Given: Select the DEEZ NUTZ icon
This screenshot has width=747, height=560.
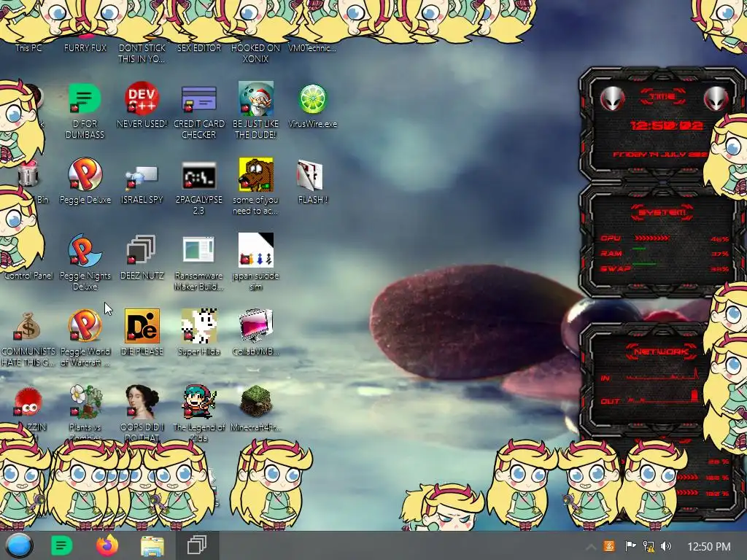Looking at the screenshot, I should [142, 249].
